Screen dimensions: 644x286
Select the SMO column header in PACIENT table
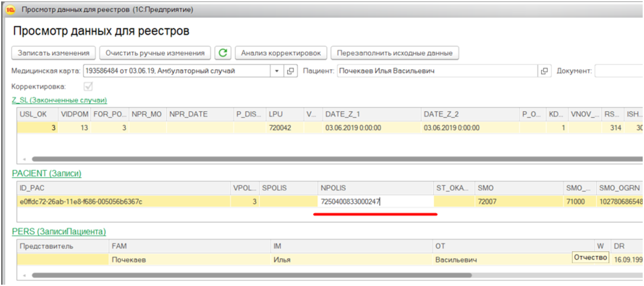520,188
